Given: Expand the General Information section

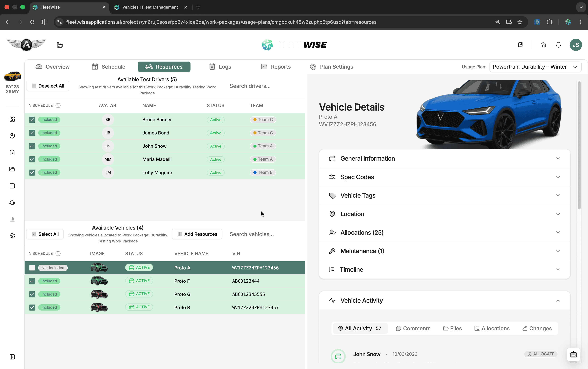Looking at the screenshot, I should click(445, 159).
